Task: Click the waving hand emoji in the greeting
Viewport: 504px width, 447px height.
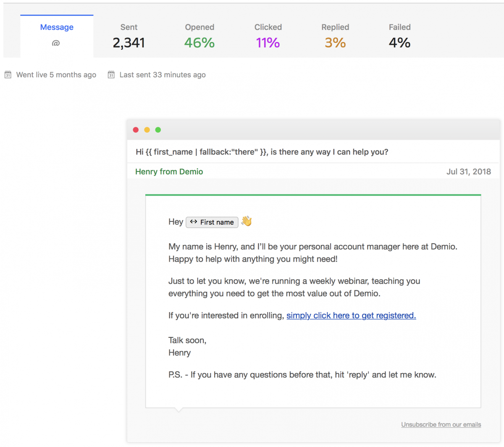Action: 246,221
